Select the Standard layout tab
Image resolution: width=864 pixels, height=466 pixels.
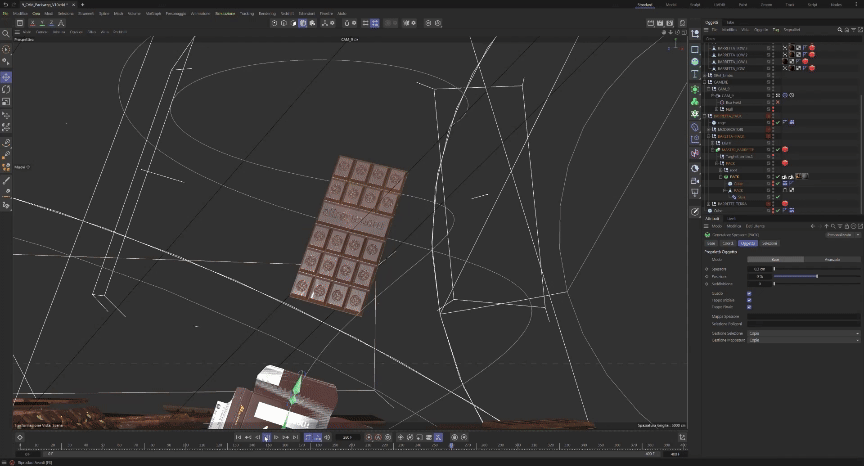click(645, 4)
